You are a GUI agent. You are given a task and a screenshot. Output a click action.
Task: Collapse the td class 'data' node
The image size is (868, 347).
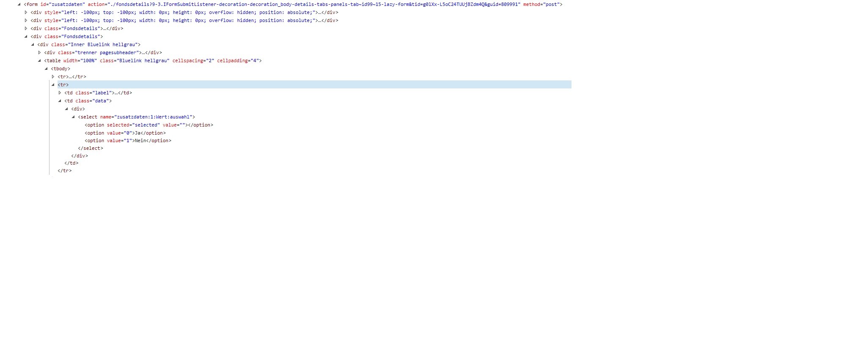[x=60, y=101]
